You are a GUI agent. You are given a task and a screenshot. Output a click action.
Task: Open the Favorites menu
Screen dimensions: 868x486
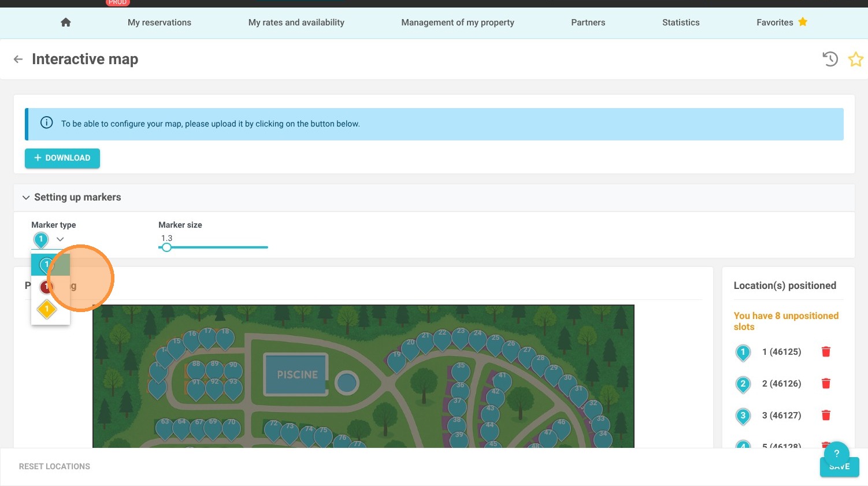[x=782, y=23]
